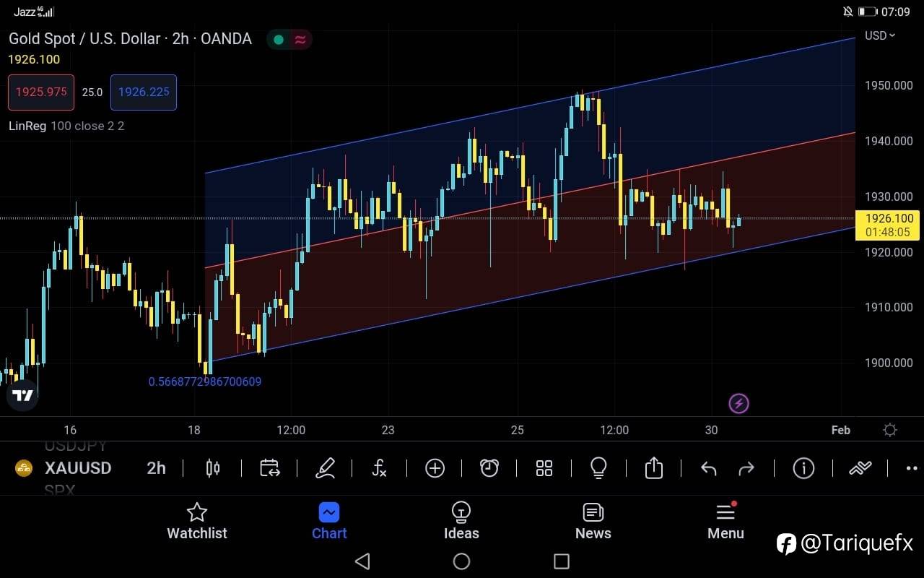The height and width of the screenshot is (578, 924).
Task: Tap the blue buy price button 1926.225
Action: point(144,92)
